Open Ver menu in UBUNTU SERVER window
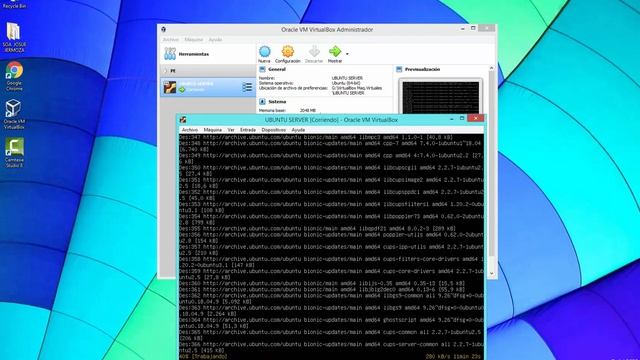This screenshot has width=640, height=360. [231, 130]
